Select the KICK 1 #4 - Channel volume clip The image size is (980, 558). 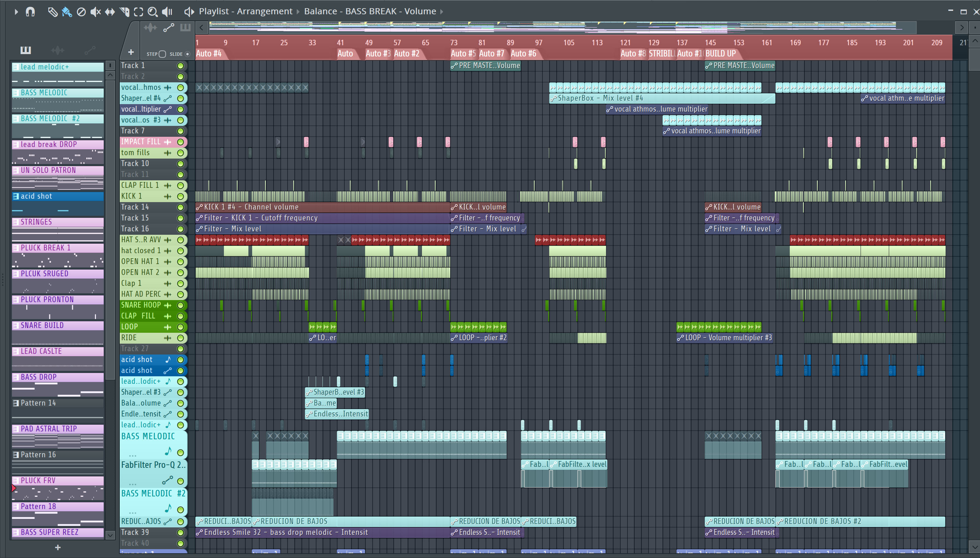point(322,207)
